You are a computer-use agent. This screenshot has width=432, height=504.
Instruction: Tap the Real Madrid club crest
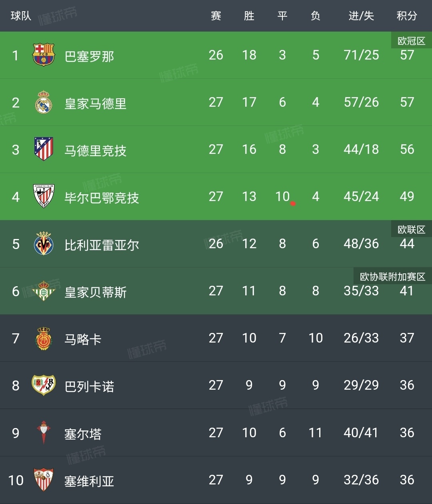click(x=43, y=102)
